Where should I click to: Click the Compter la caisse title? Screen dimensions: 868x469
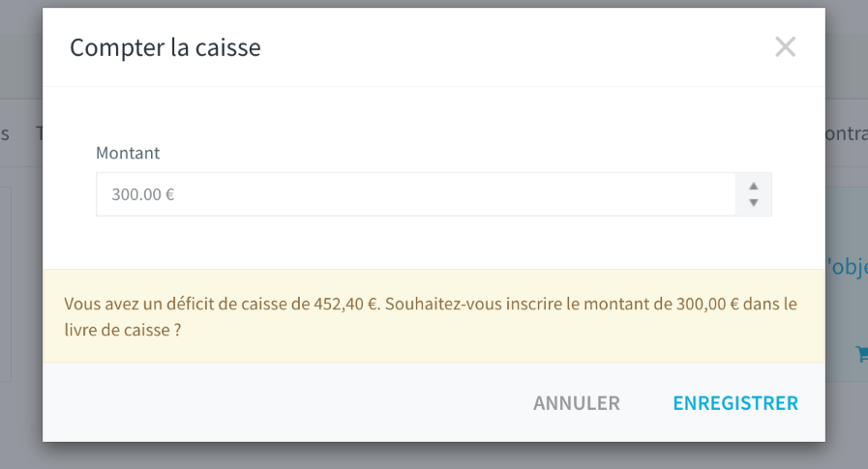click(165, 47)
